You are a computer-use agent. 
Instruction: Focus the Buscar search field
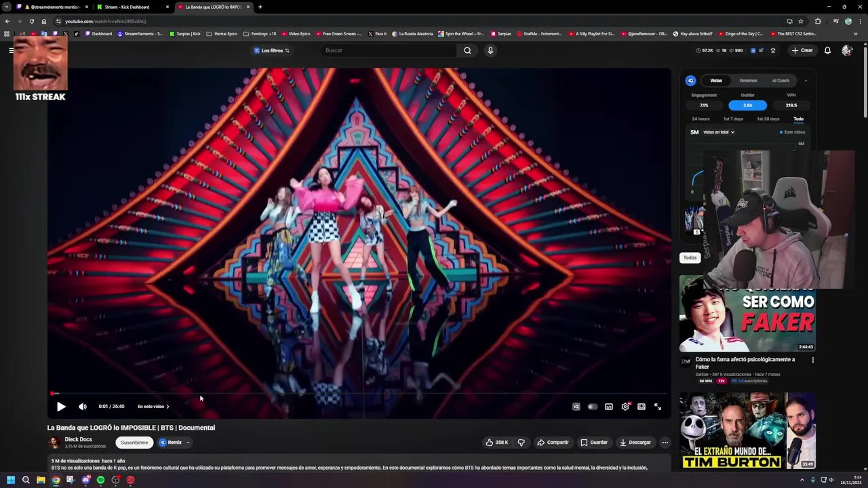point(390,50)
